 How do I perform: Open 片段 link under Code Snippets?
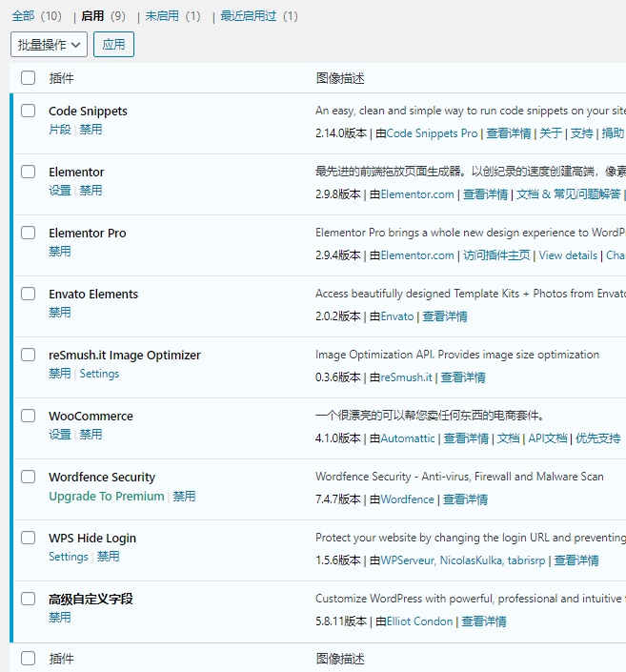point(60,130)
